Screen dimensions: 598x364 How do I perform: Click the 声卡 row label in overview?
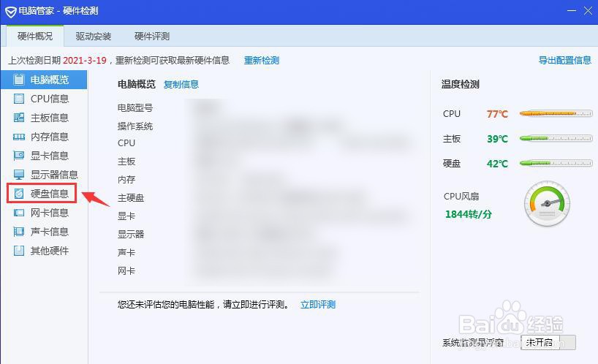tap(126, 252)
